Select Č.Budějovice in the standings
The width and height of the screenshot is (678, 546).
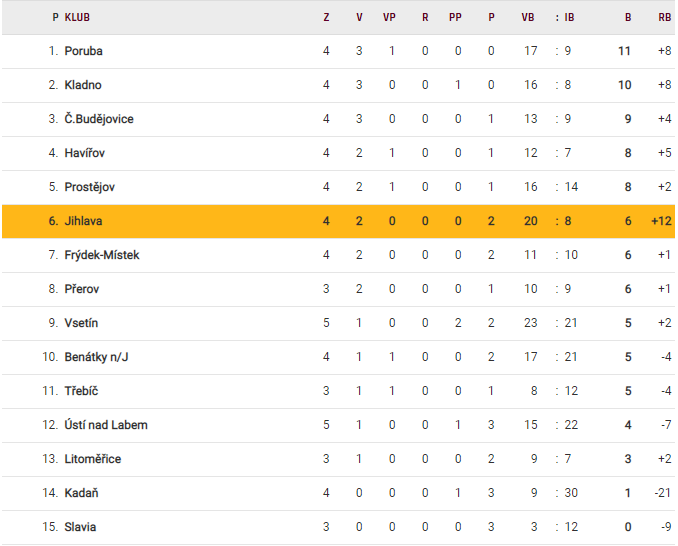pyautogui.click(x=99, y=119)
